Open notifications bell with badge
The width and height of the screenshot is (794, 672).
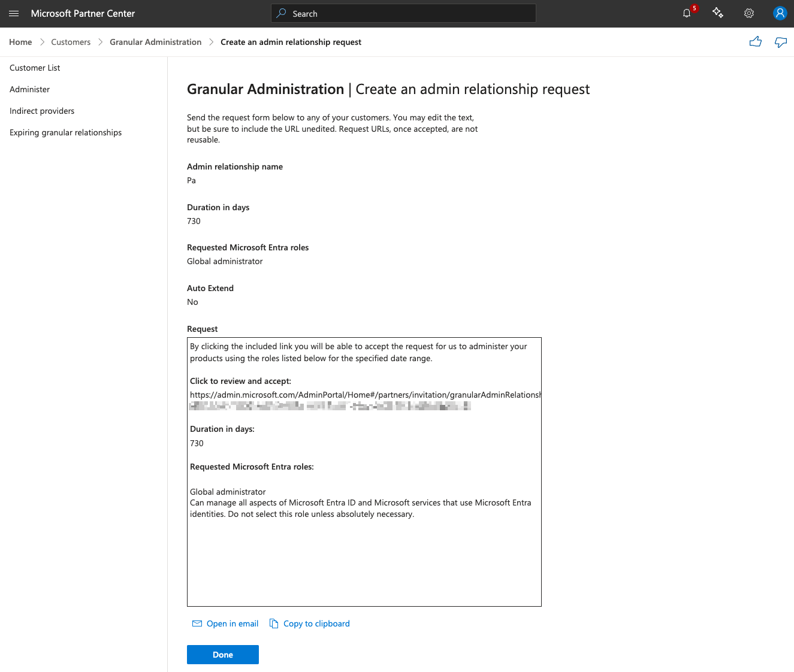687,13
